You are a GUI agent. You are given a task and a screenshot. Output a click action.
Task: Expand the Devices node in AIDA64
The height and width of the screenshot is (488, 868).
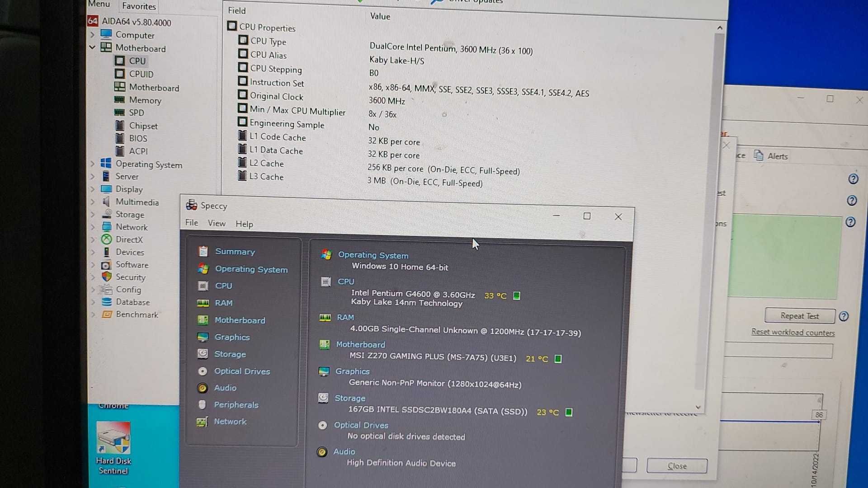(x=92, y=252)
